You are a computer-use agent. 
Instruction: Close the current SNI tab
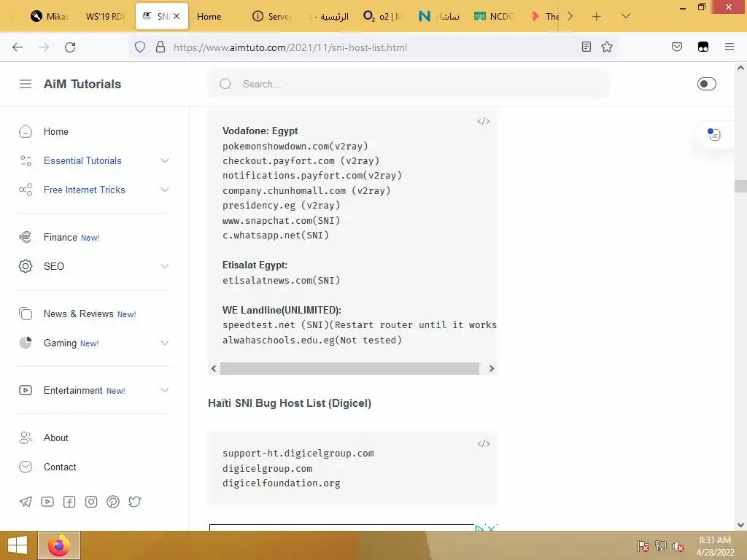click(x=177, y=16)
